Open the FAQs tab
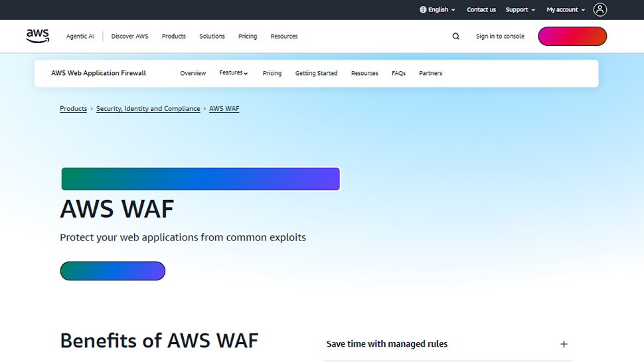This screenshot has width=644, height=362. pyautogui.click(x=398, y=73)
